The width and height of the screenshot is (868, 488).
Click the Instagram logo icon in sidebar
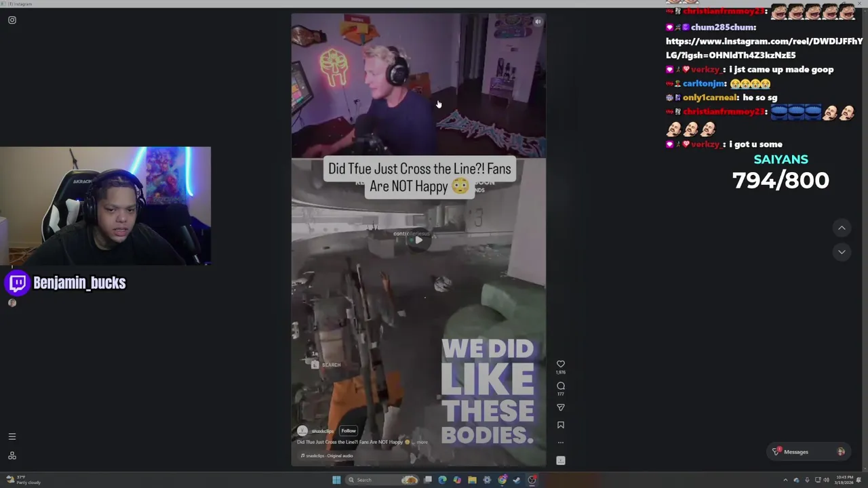[12, 20]
